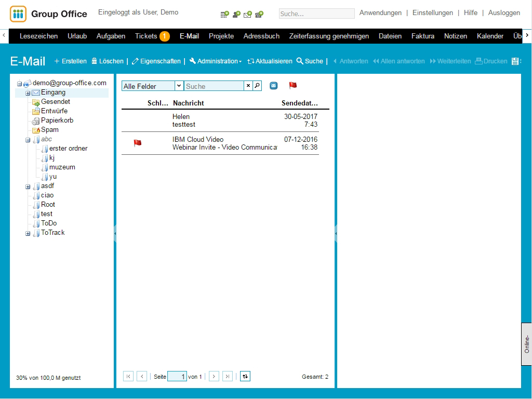Click the new email quick-add icon in header
This screenshot has width=532, height=399.
point(247,15)
